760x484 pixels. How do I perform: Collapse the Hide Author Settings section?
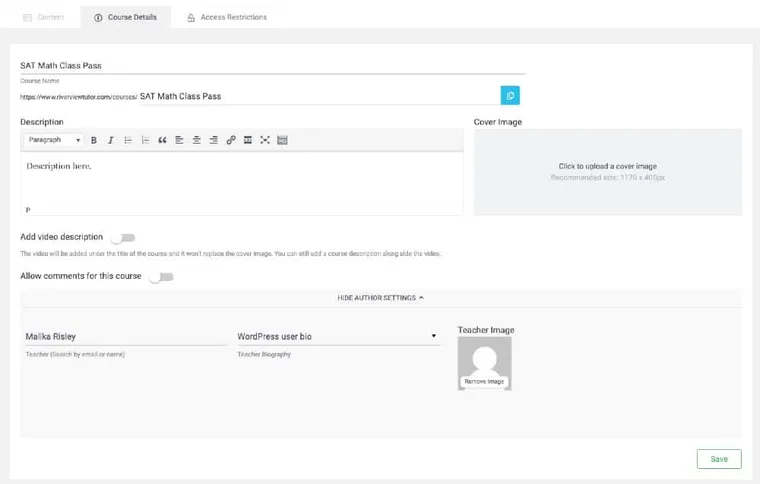pos(380,297)
